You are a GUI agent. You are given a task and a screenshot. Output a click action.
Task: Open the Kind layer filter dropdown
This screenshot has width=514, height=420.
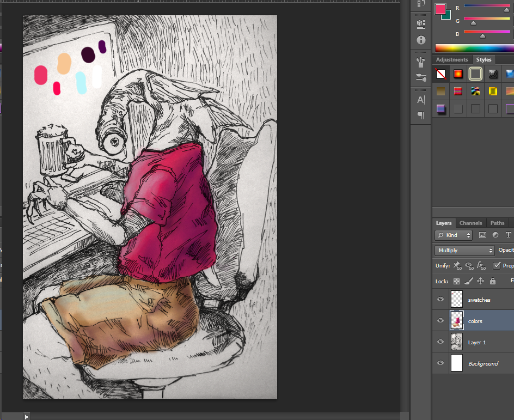point(454,235)
